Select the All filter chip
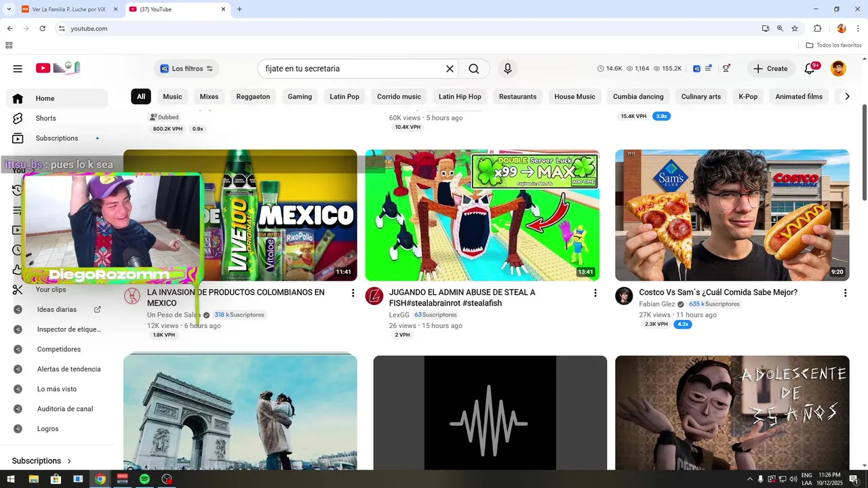 point(141,96)
